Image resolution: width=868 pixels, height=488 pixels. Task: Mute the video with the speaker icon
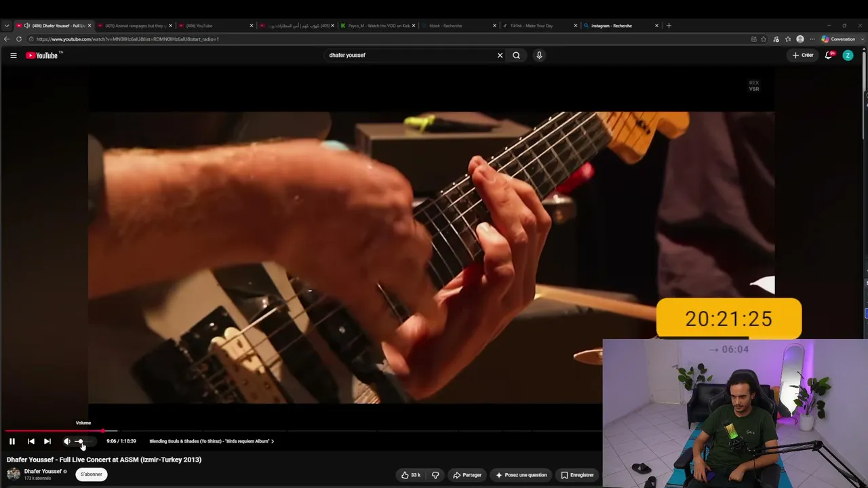(x=66, y=441)
